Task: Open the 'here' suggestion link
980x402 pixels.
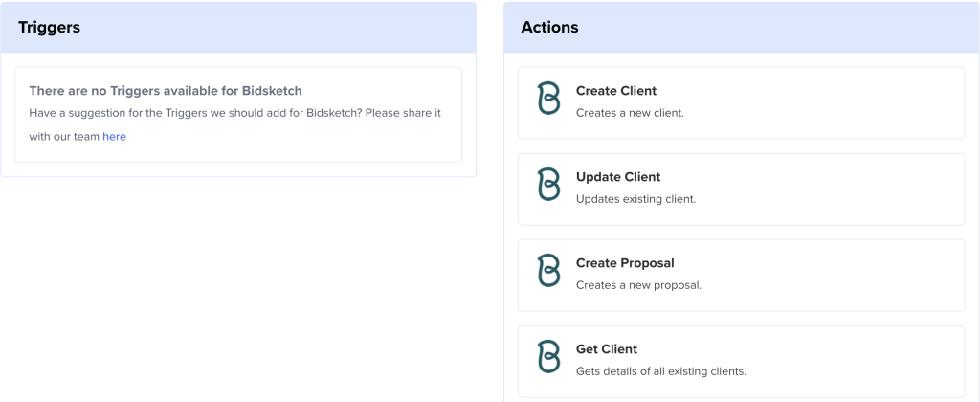Action: (x=114, y=137)
